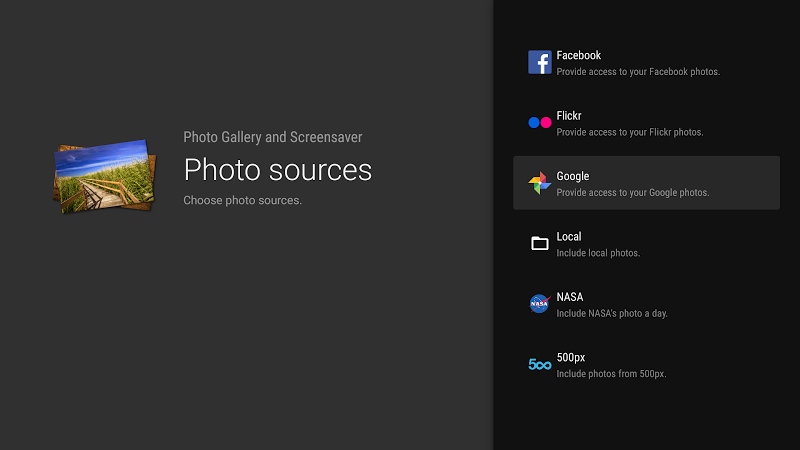The height and width of the screenshot is (450, 800).
Task: Click "Include local photos." description
Action: [x=598, y=253]
